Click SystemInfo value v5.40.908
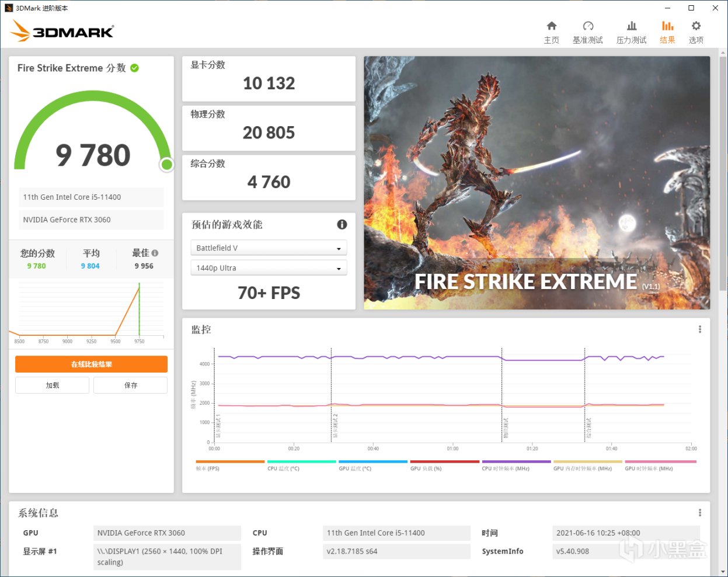This screenshot has height=577, width=728. tap(626, 551)
